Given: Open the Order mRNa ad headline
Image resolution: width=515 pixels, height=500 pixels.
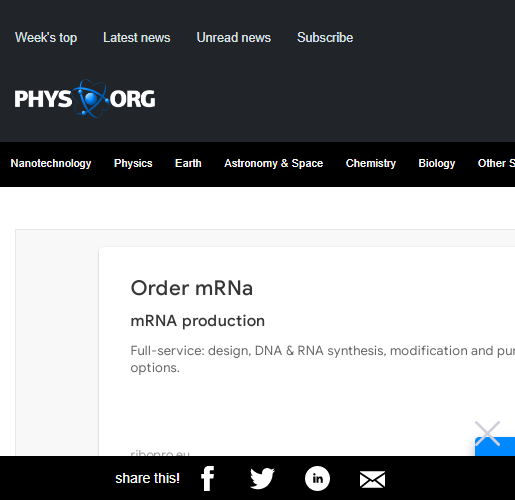Looking at the screenshot, I should pos(192,288).
